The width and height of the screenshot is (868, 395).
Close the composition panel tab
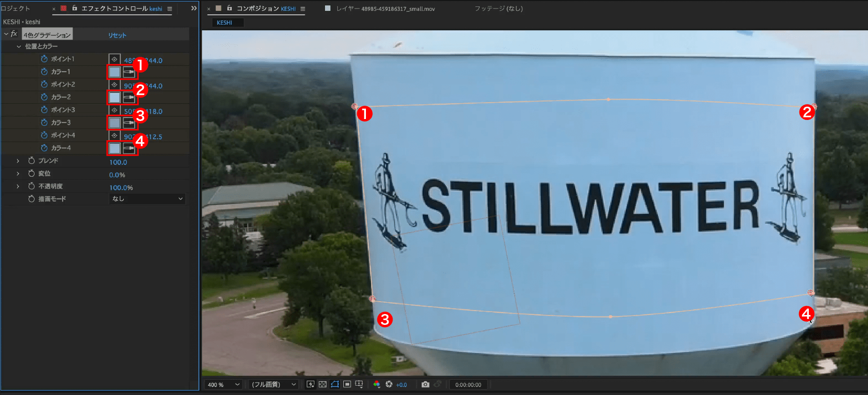pos(209,9)
